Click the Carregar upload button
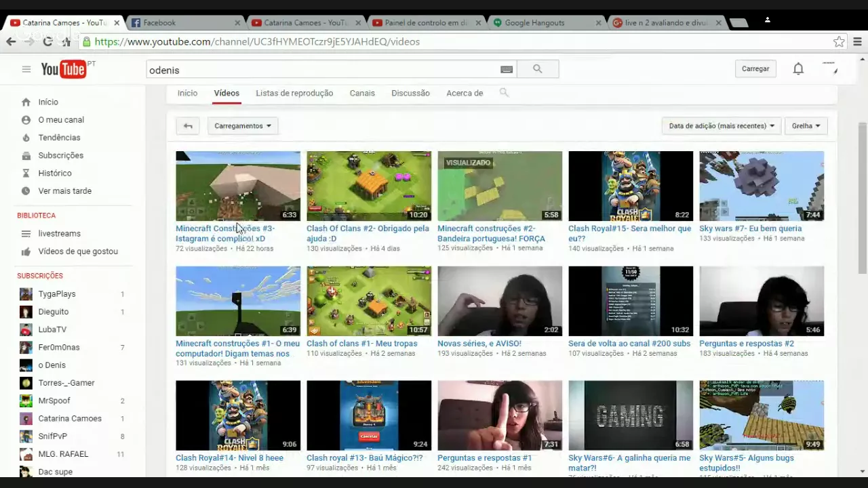Screen dimensions: 868x488 pyautogui.click(x=755, y=68)
